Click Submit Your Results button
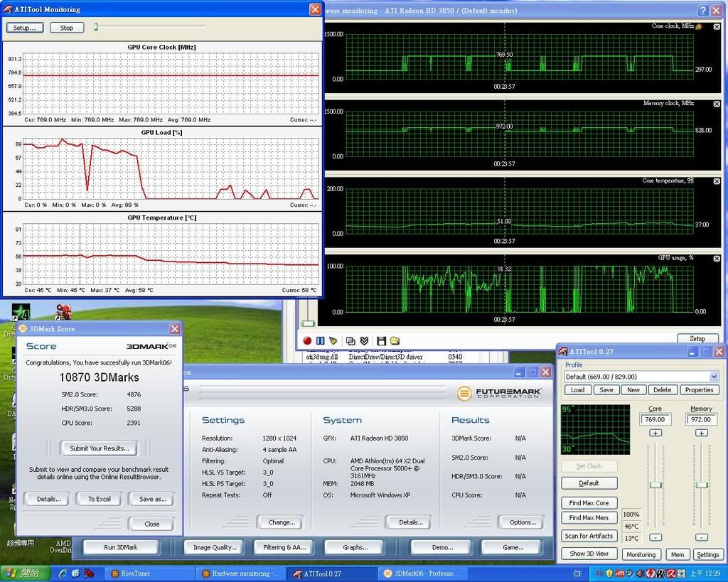The height and width of the screenshot is (582, 728). coord(100,448)
